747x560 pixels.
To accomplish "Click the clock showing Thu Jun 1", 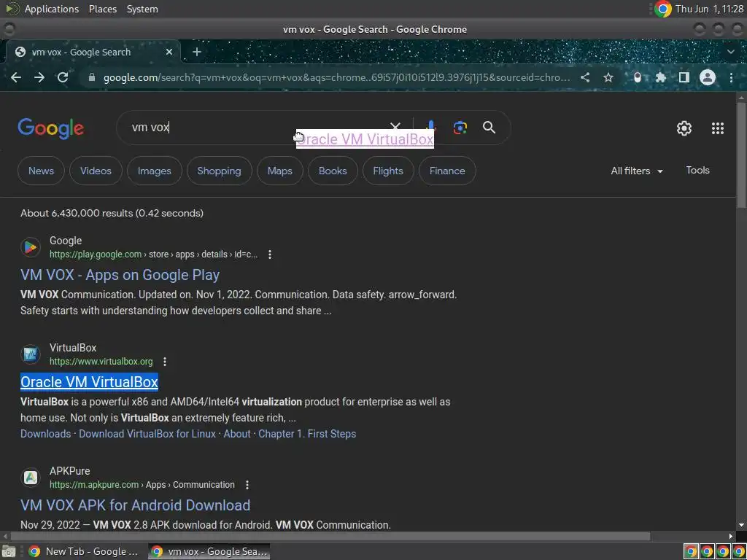I will 709,9.
